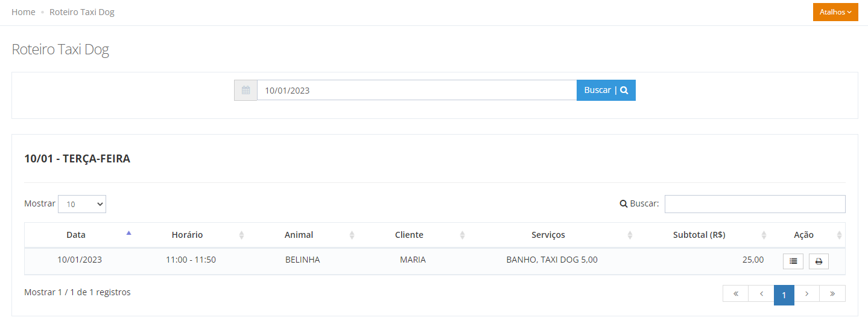The image size is (868, 326).
Task: Click the print icon in Ação column
Action: 819,261
